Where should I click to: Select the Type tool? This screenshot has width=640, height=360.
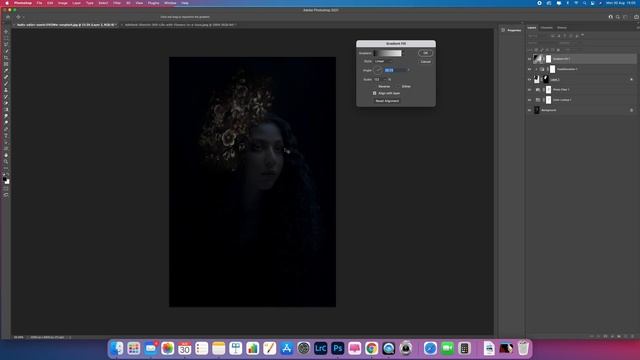click(6, 136)
